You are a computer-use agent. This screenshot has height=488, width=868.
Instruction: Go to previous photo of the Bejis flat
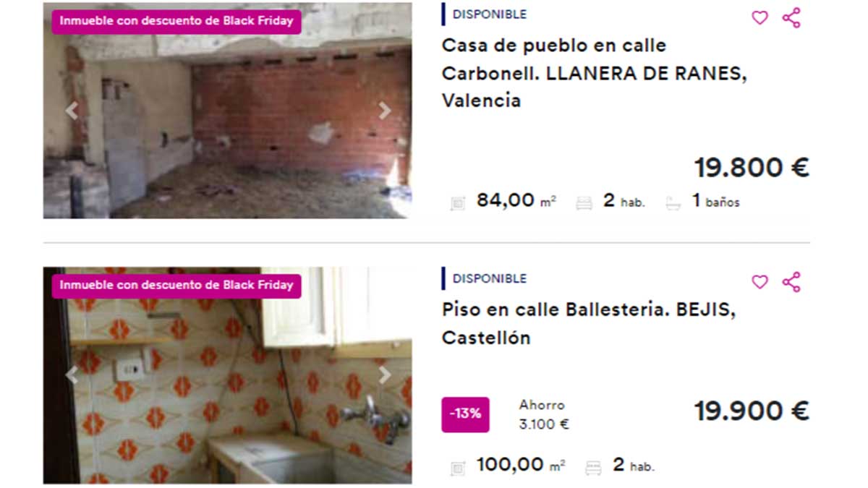coord(71,374)
